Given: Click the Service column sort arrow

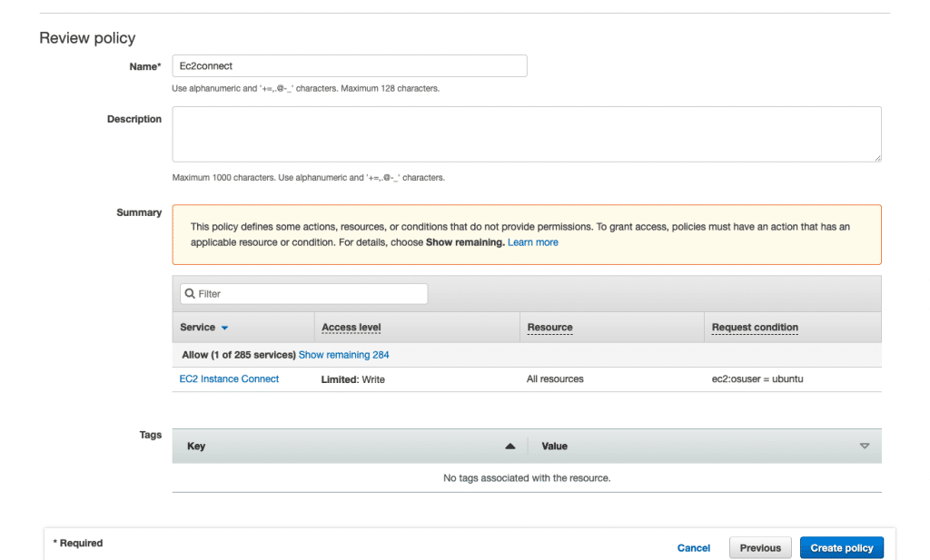Looking at the screenshot, I should point(224,328).
